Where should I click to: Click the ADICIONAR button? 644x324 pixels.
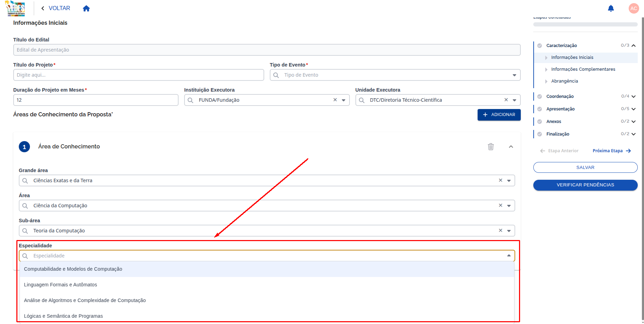click(x=499, y=115)
